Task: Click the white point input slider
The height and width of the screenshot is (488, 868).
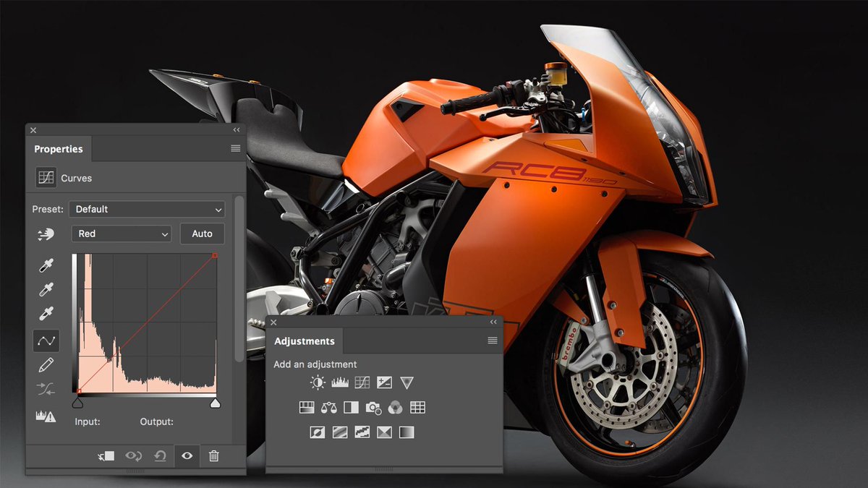Action: [x=215, y=403]
